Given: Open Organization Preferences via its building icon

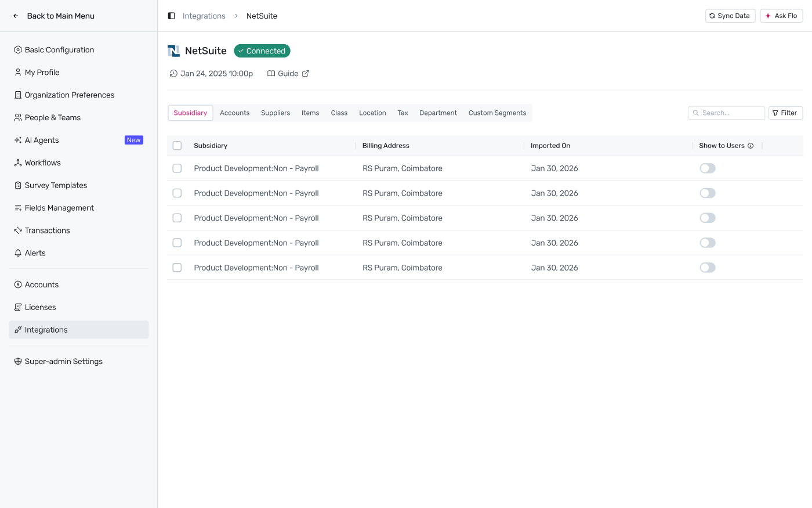Looking at the screenshot, I should (x=18, y=95).
